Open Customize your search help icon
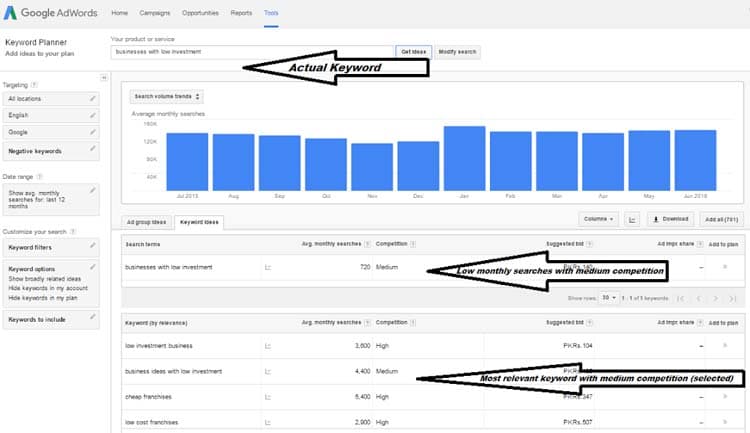750x433 pixels. [x=73, y=232]
